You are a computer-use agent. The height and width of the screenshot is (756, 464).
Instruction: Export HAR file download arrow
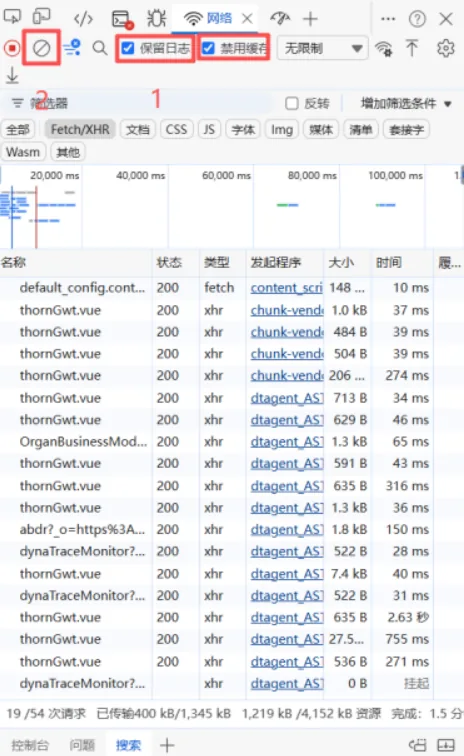tap(12, 76)
